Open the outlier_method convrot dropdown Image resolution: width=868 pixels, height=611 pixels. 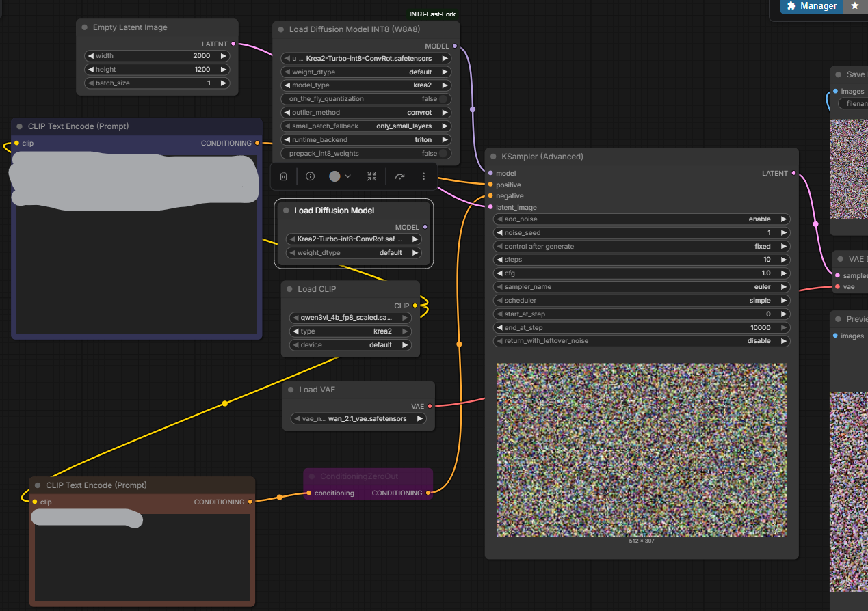click(366, 113)
